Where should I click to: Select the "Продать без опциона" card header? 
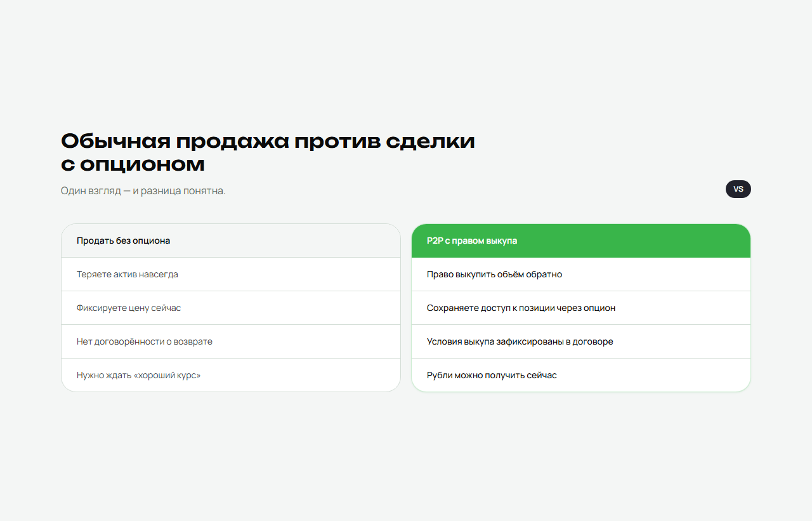pos(231,241)
